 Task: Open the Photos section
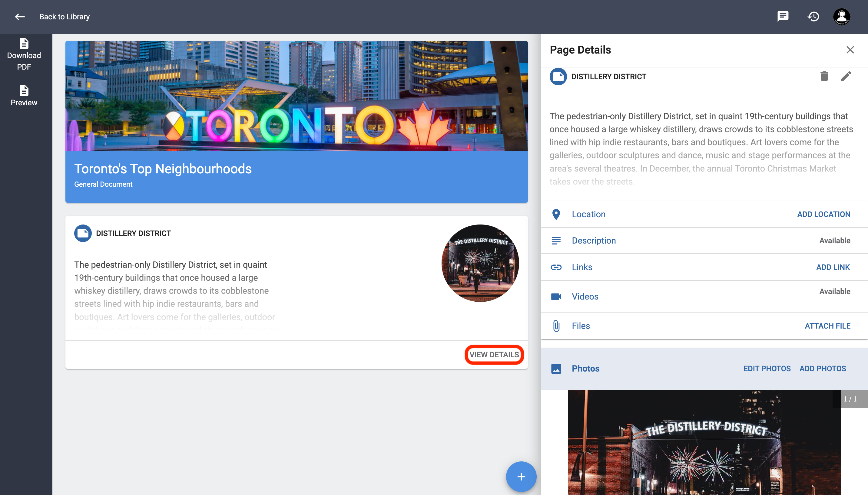pyautogui.click(x=585, y=369)
